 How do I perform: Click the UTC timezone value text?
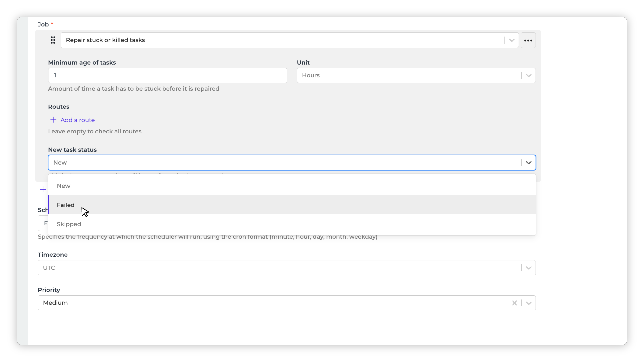[49, 268]
